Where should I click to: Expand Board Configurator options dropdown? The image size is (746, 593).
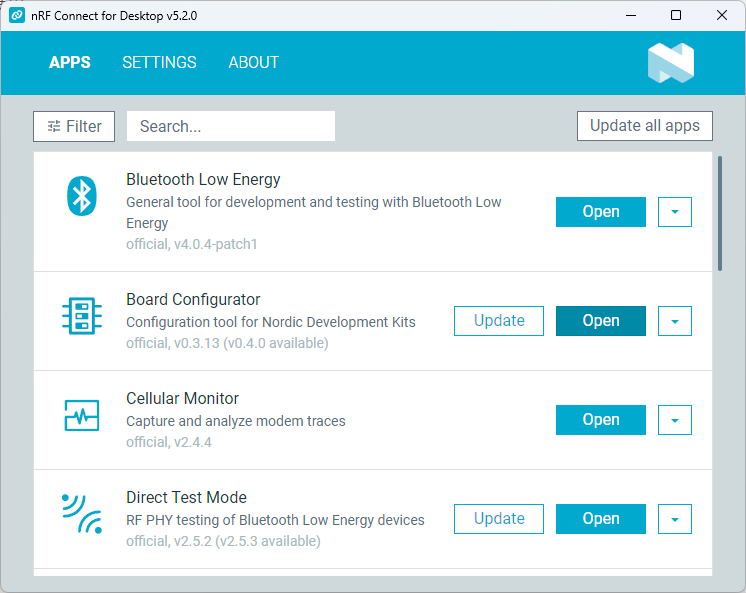pos(675,321)
